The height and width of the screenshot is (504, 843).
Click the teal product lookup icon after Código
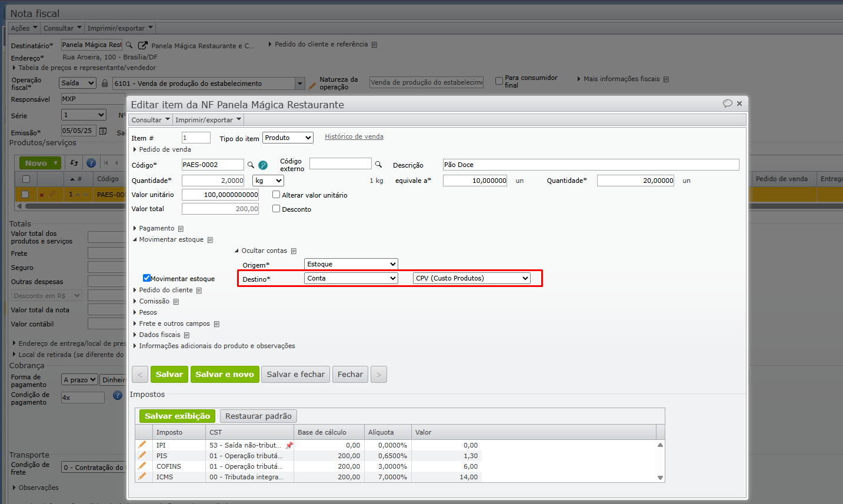(x=263, y=165)
